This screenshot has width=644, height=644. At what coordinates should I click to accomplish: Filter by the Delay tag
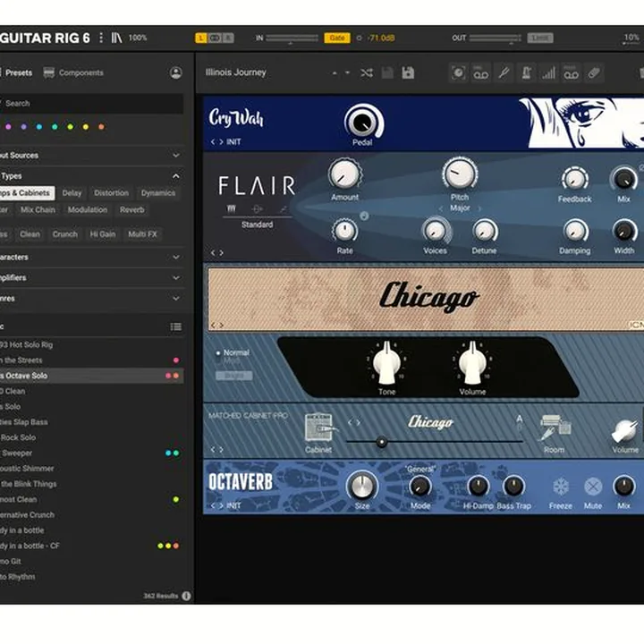click(72, 193)
